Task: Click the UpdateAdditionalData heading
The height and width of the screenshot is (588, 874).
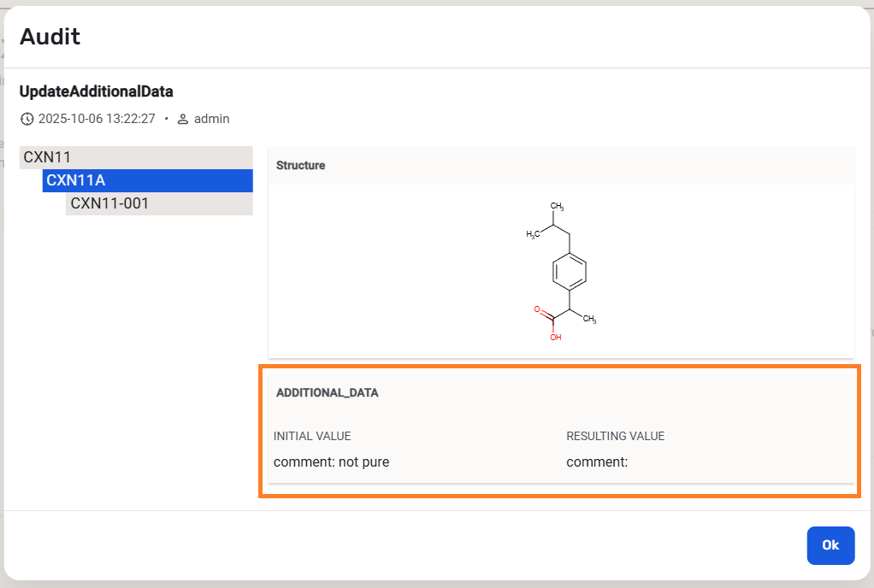Action: click(x=97, y=91)
